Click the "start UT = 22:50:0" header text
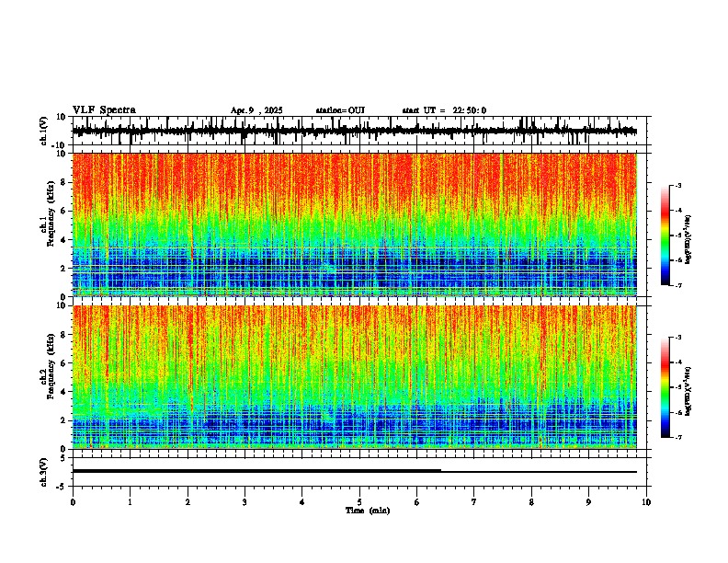 click(x=444, y=110)
